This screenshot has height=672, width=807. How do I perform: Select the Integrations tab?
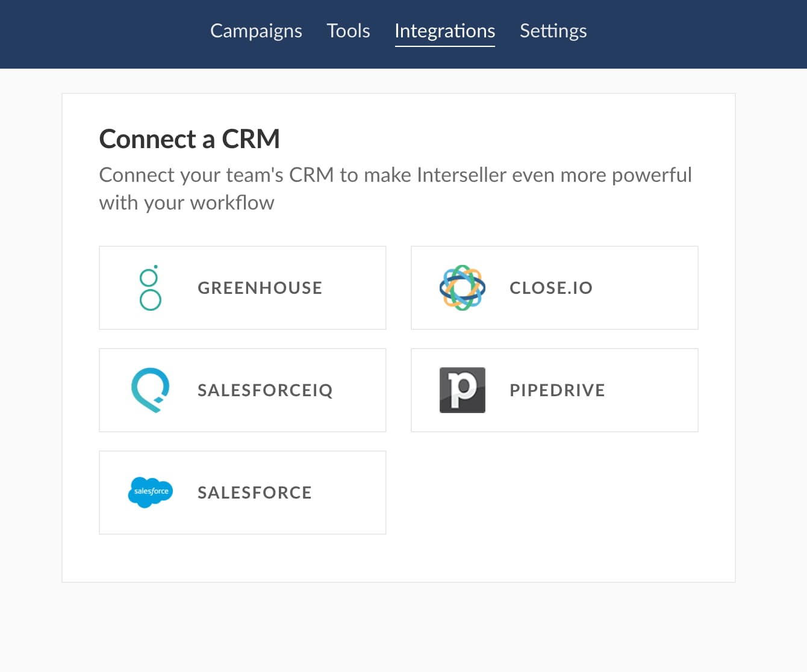[445, 31]
